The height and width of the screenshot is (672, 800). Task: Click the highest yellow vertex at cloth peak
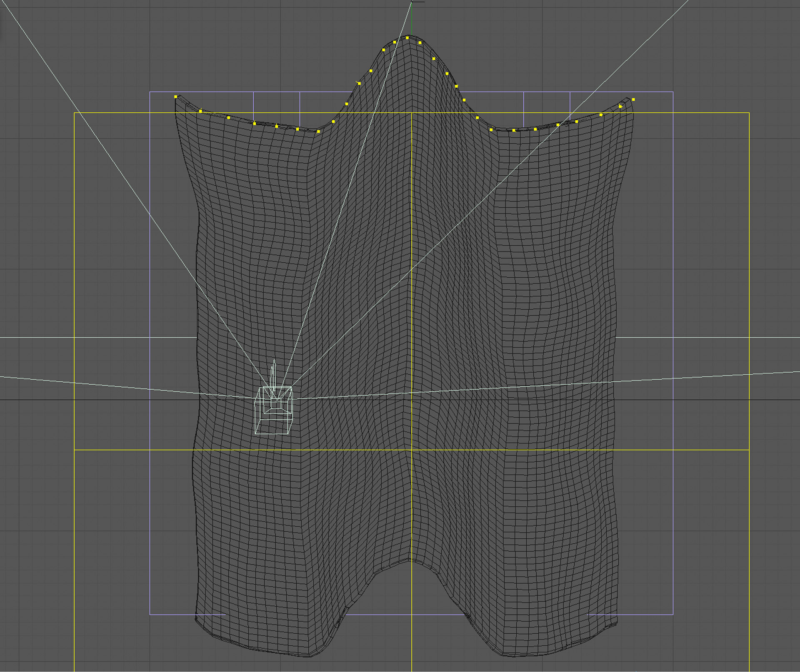tap(407, 38)
